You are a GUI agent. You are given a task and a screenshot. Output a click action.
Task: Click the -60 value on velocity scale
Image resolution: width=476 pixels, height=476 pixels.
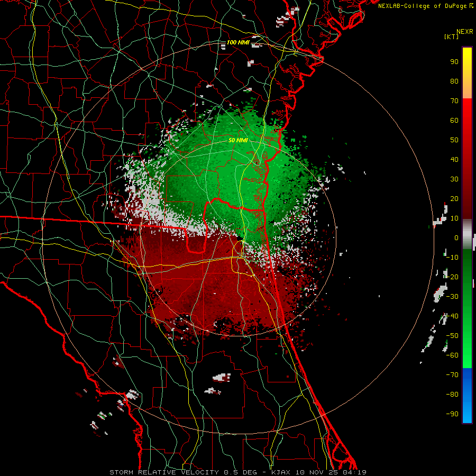452,355
